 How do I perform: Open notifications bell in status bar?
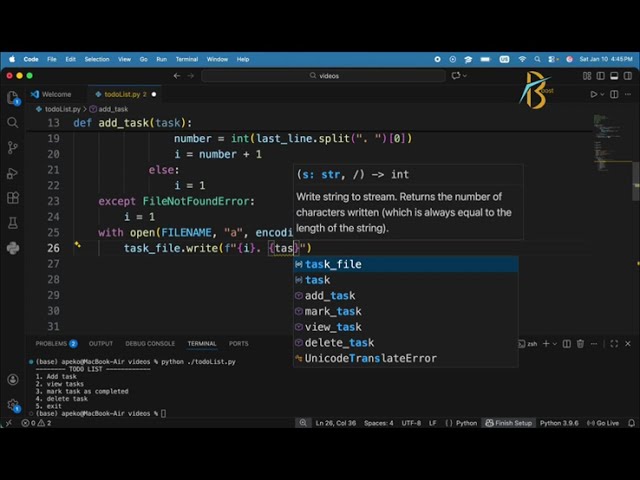point(631,423)
